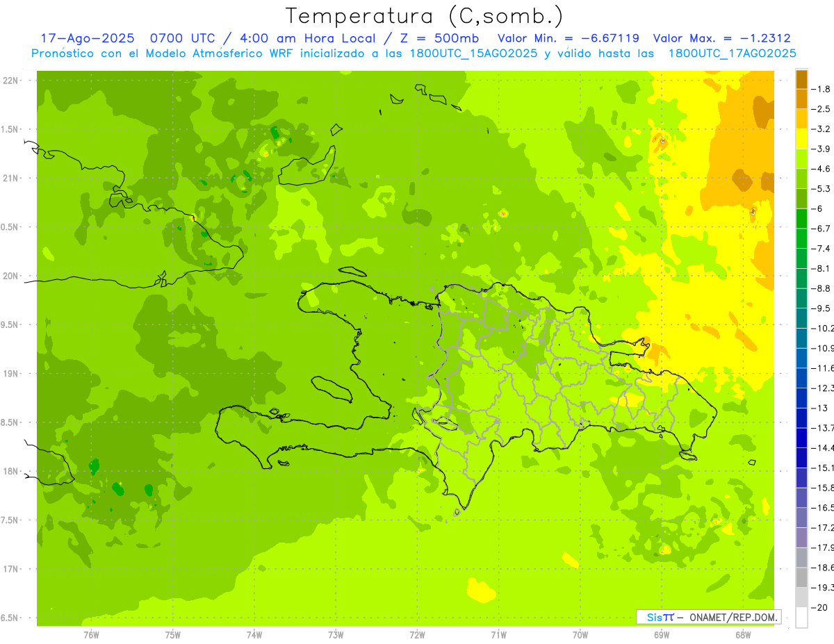Viewport: 834px width, 644px height.
Task: Click the "-6.7" colorbar value
Action: [821, 229]
